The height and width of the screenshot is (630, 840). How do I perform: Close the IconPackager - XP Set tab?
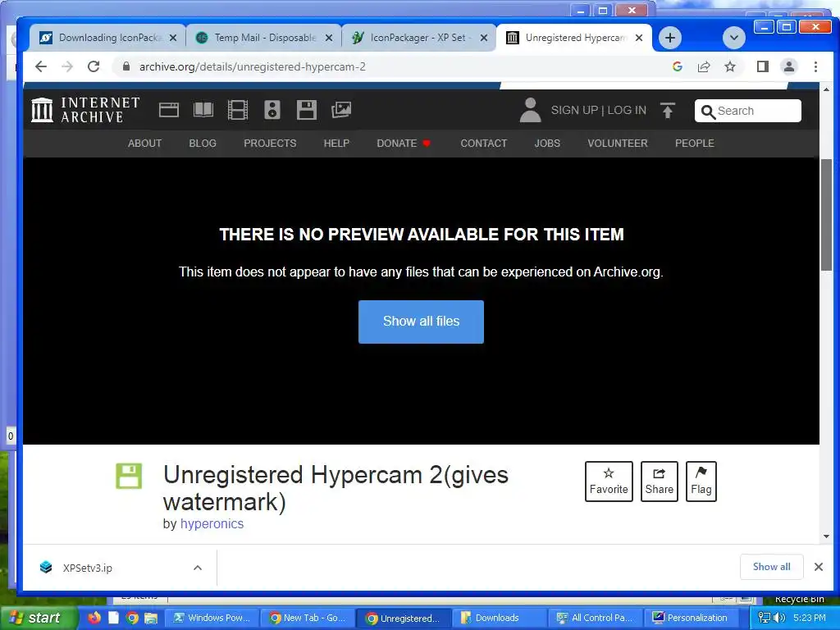pyautogui.click(x=483, y=38)
